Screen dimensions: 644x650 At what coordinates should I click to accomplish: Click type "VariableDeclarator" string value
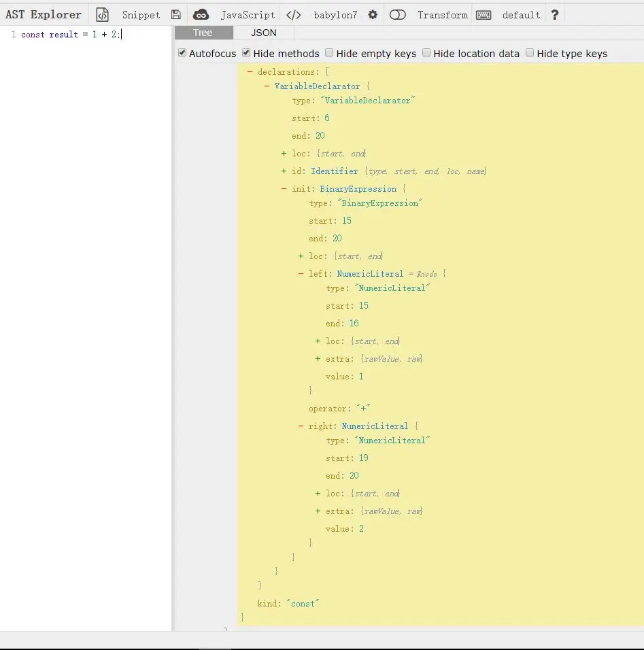[x=367, y=101]
